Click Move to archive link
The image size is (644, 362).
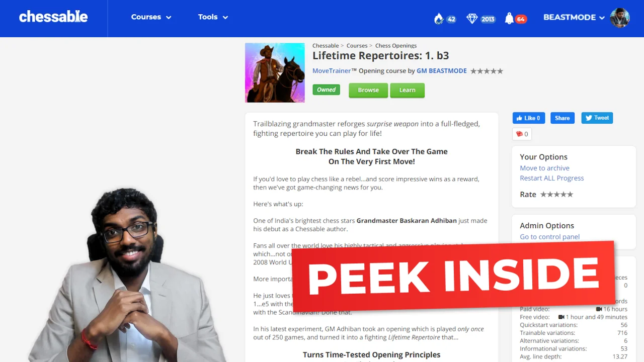544,168
